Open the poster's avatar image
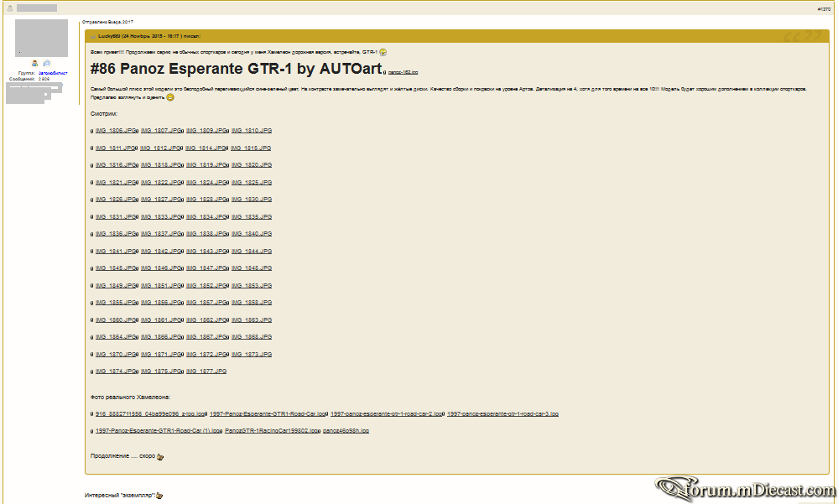The height and width of the screenshot is (504, 838). [x=41, y=38]
